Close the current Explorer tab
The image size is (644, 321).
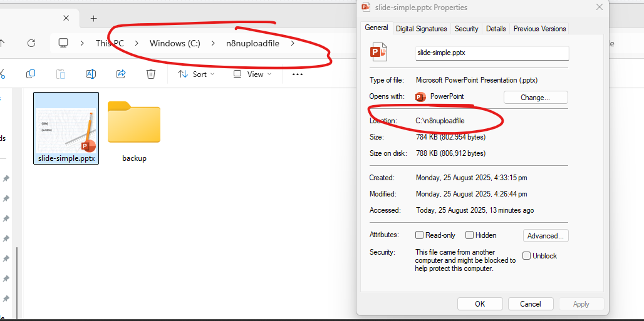66,18
